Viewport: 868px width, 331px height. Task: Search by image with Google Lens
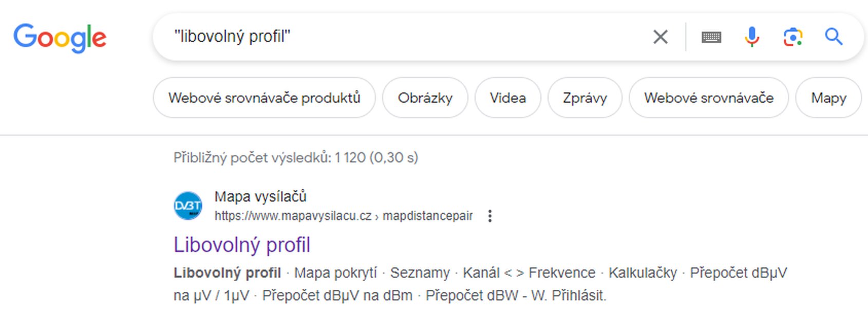click(x=792, y=37)
